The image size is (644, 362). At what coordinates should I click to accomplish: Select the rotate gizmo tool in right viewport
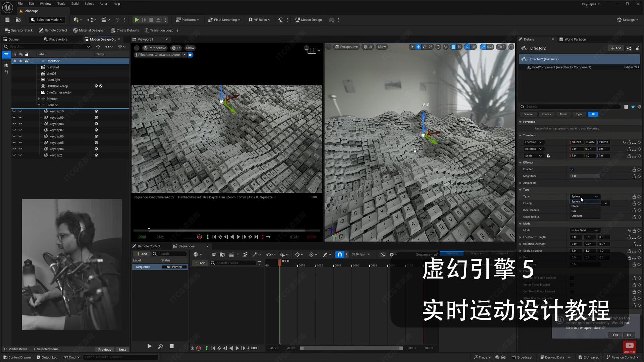425,47
